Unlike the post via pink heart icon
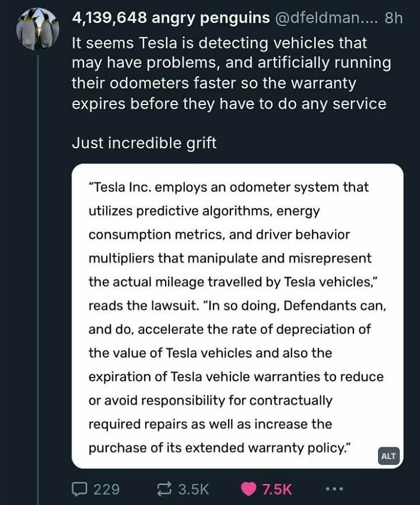The height and width of the screenshot is (505, 420). [x=248, y=489]
